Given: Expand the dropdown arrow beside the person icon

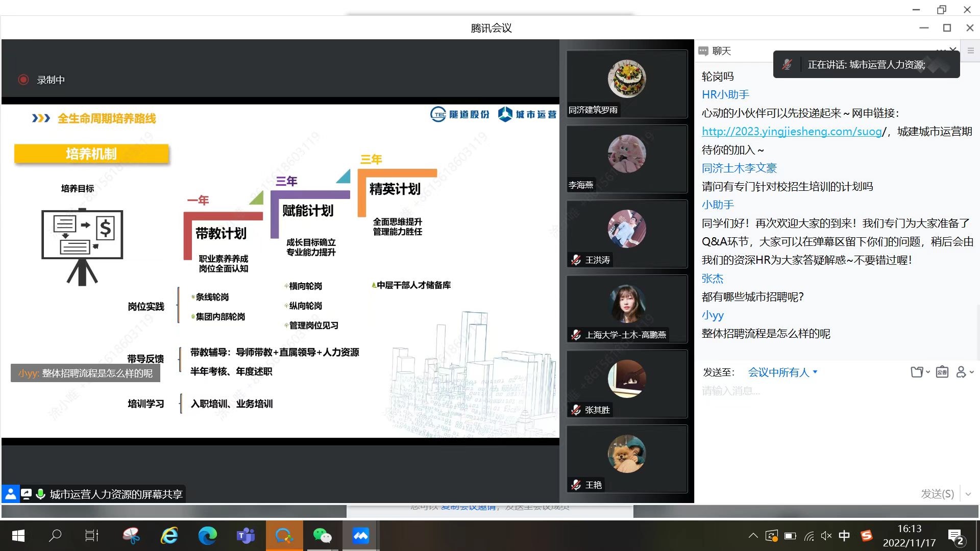Looking at the screenshot, I should click(972, 372).
